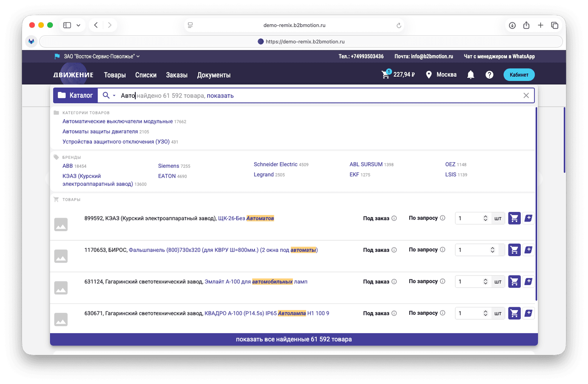This screenshot has width=588, height=384.
Task: Add item 631124 Эмлайт А-100 to cart
Action: 514,282
